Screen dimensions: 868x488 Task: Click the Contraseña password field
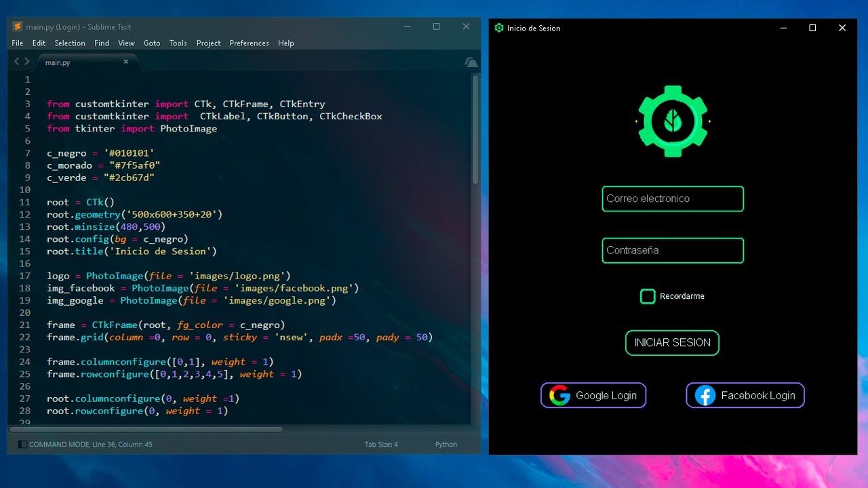click(x=673, y=250)
